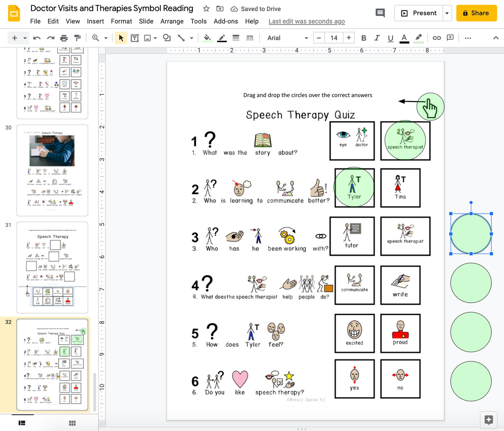Select slide 30 thumbnail in filmstrip
Viewport: 504px width, 431px height.
pos(52,170)
